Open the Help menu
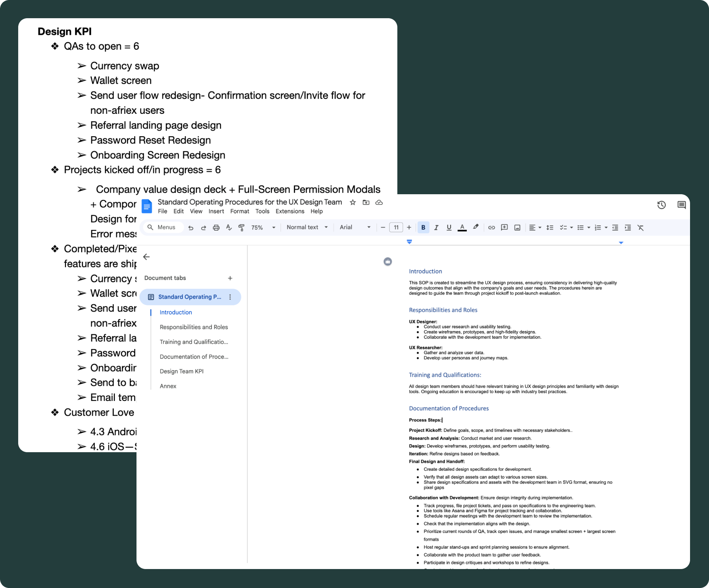The height and width of the screenshot is (588, 709). [x=317, y=211]
